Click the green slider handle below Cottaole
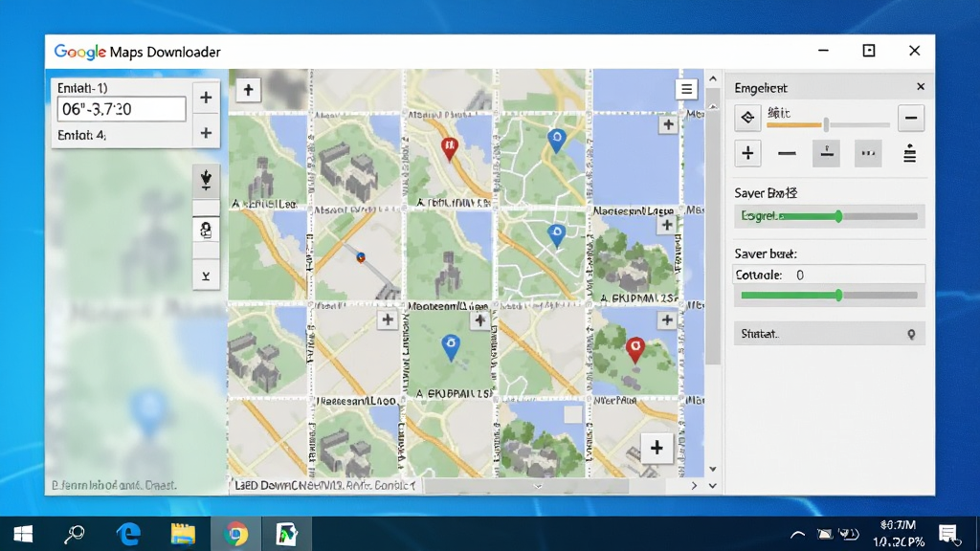This screenshot has width=980, height=551. [838, 295]
